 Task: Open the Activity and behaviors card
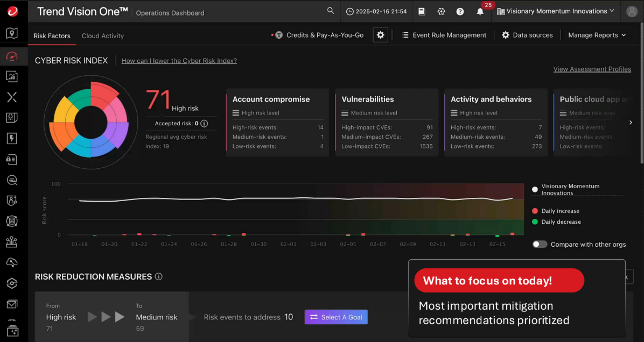coord(496,123)
